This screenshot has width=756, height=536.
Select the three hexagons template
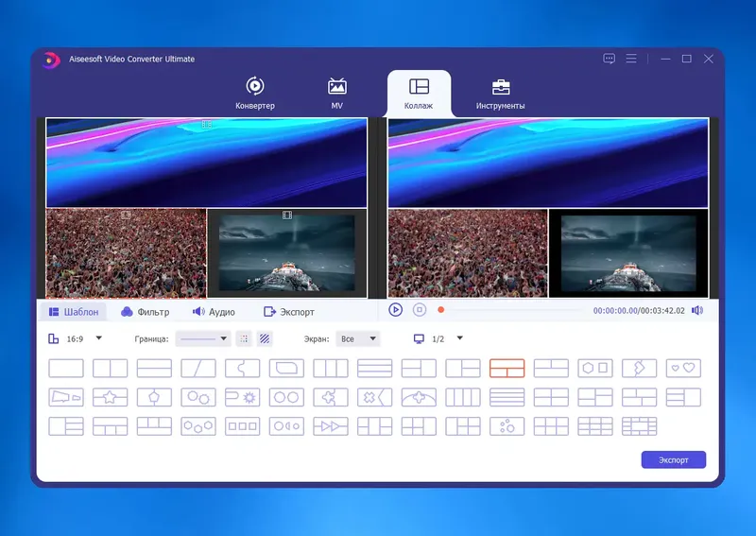(x=198, y=426)
